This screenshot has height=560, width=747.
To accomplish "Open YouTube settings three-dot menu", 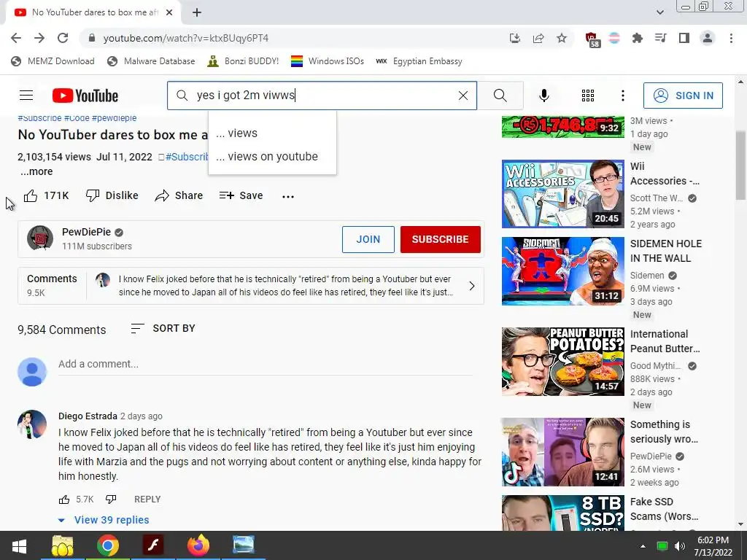I will [623, 96].
